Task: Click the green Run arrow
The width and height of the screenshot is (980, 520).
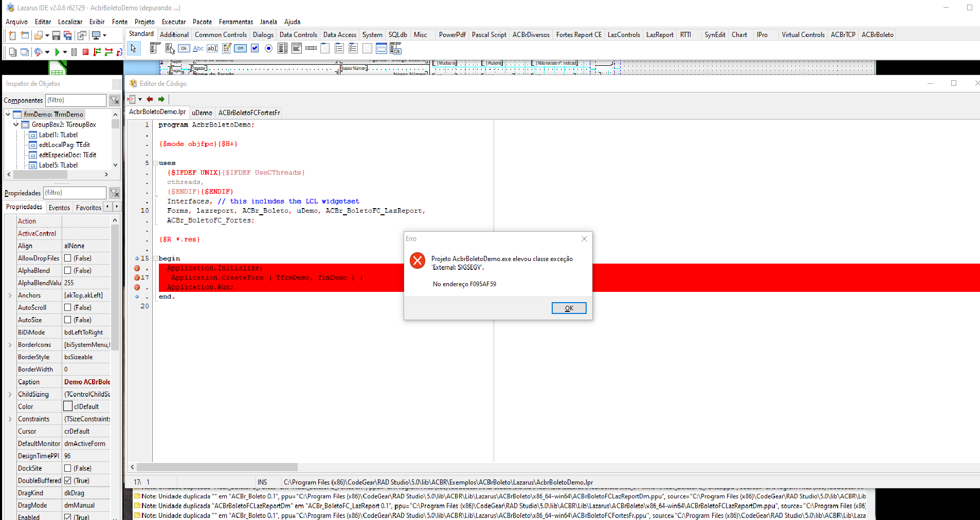Action: 57,52
